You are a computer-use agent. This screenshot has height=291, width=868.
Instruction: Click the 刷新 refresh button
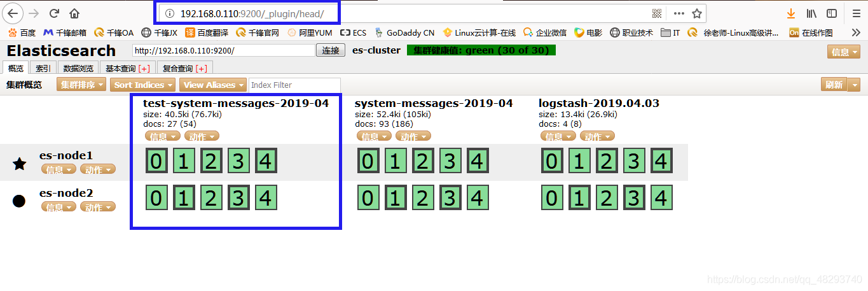(x=834, y=85)
